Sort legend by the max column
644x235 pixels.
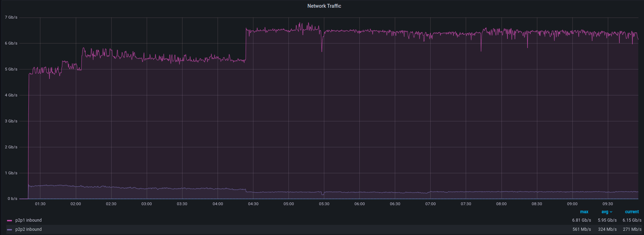pyautogui.click(x=584, y=212)
